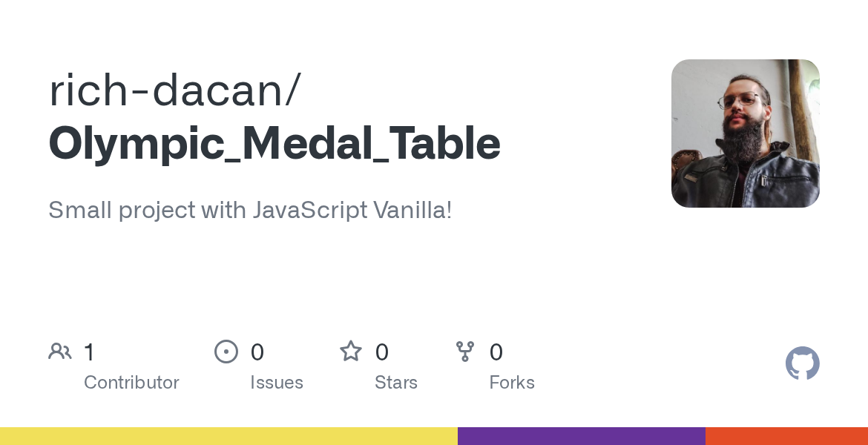868x445 pixels.
Task: Click the stars count number 0
Action: tap(382, 352)
